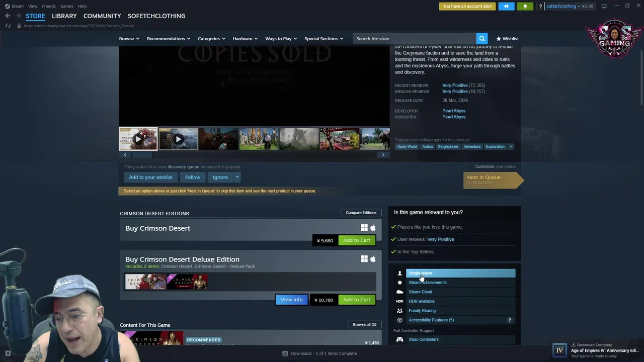Expand the Ignore options arrow
The height and width of the screenshot is (362, 644).
[237, 177]
